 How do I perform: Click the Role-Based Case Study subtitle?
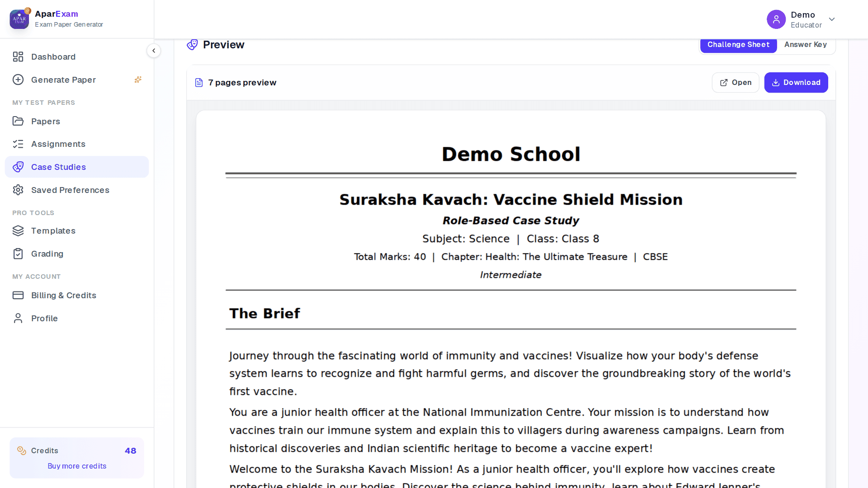[511, 221]
